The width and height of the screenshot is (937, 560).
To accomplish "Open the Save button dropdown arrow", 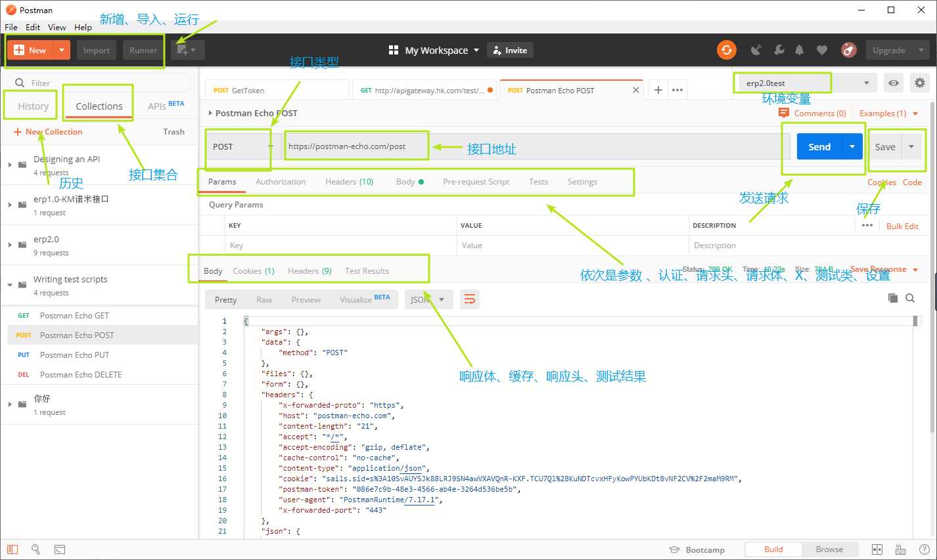I will (911, 147).
